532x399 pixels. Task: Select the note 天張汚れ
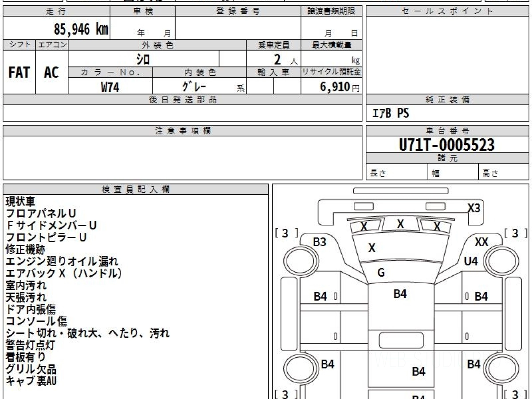pyautogui.click(x=26, y=297)
